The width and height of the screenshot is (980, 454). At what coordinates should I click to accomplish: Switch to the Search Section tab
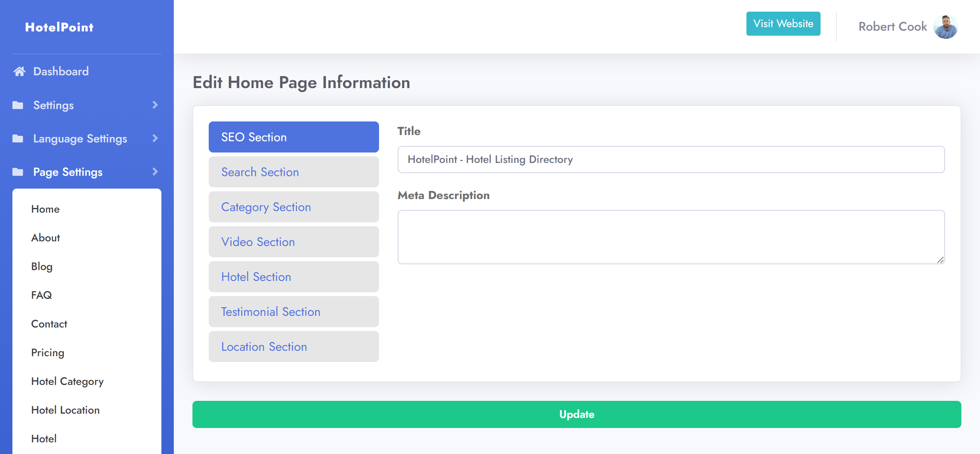tap(294, 172)
